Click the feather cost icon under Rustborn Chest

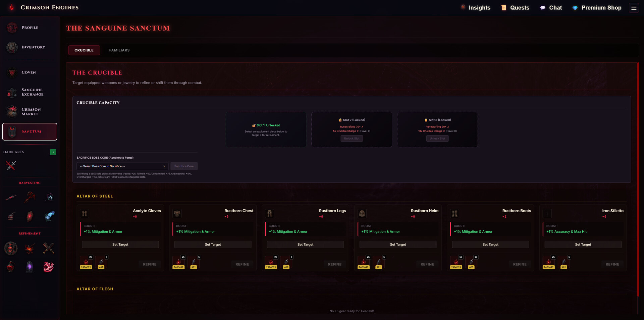point(194,263)
